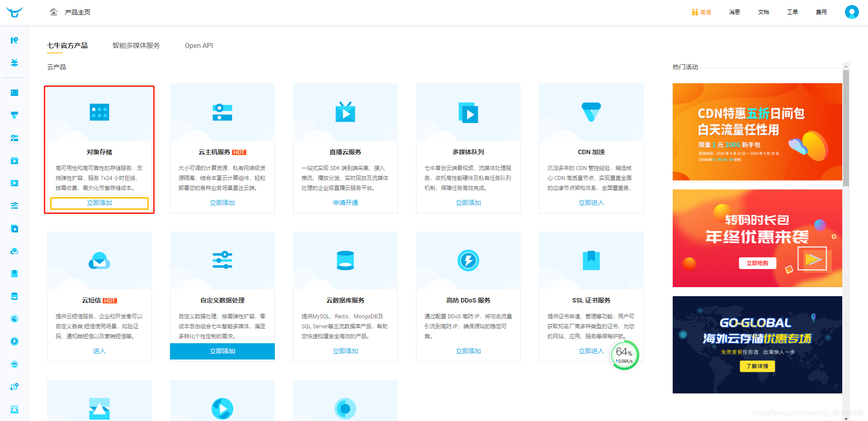Click the 64% network speed floating widget
Viewport: 868px width, 421px height.
(624, 355)
